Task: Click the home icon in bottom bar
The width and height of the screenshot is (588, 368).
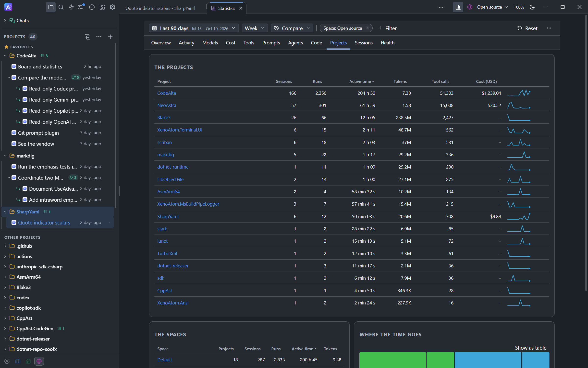Action: pos(28,361)
